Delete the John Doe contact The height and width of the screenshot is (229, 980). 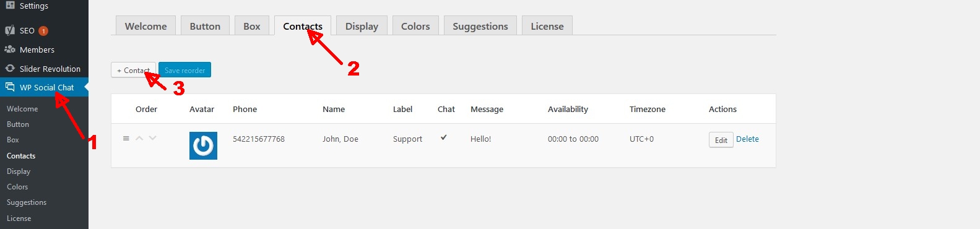747,139
